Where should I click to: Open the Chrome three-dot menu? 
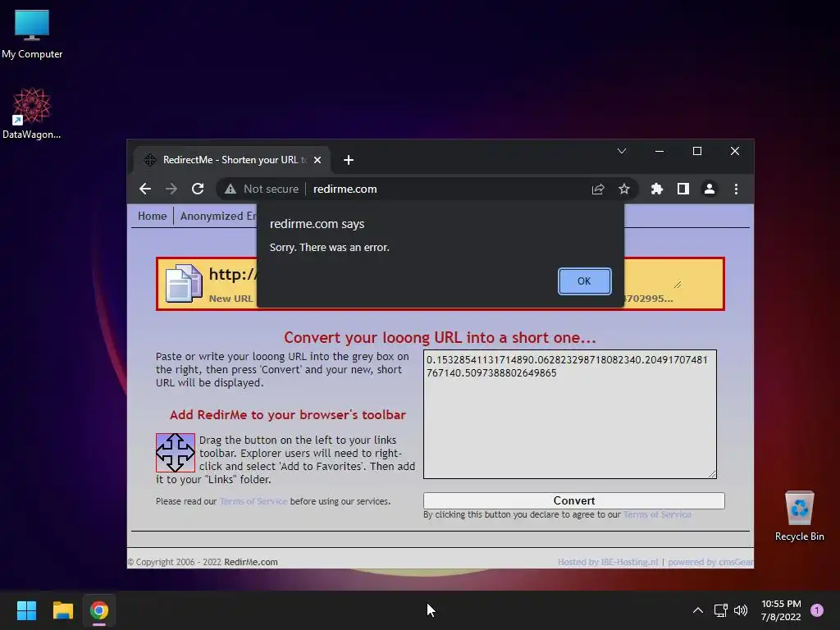coord(736,189)
